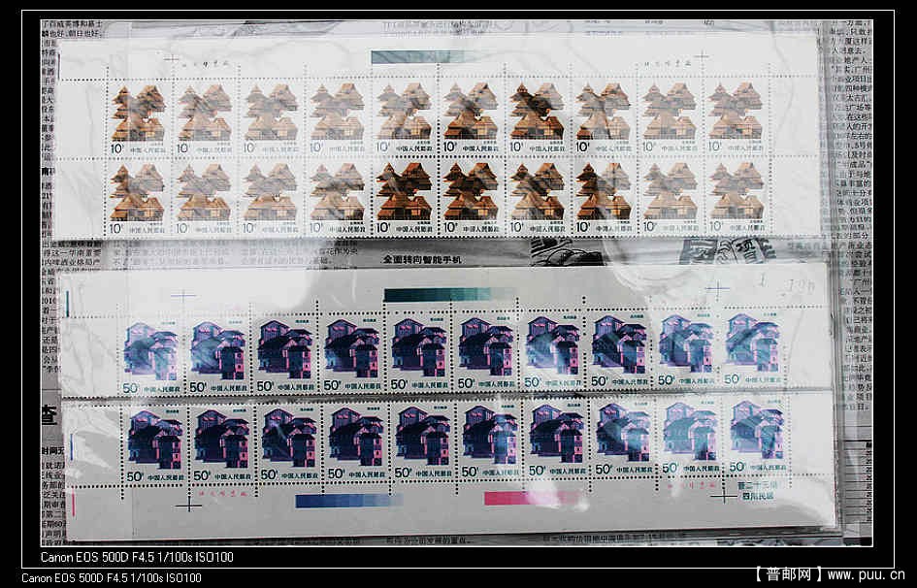Click the bottom-most Canon EOS 500D caption
Screen dimensions: 917x588
tap(112, 578)
